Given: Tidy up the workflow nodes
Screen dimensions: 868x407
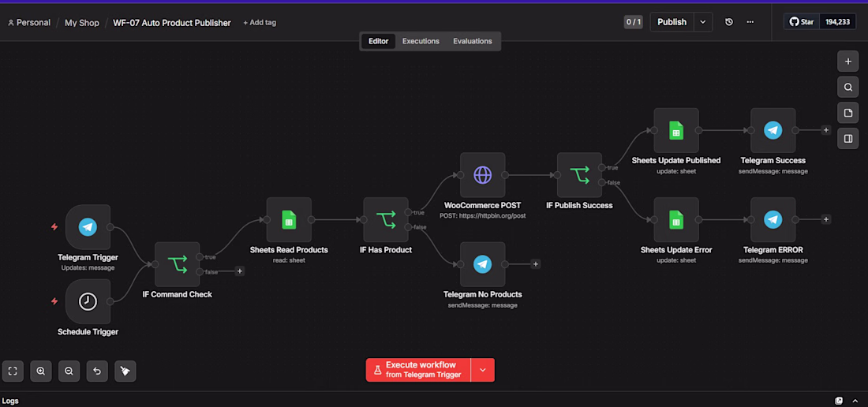Looking at the screenshot, I should pyautogui.click(x=125, y=371).
